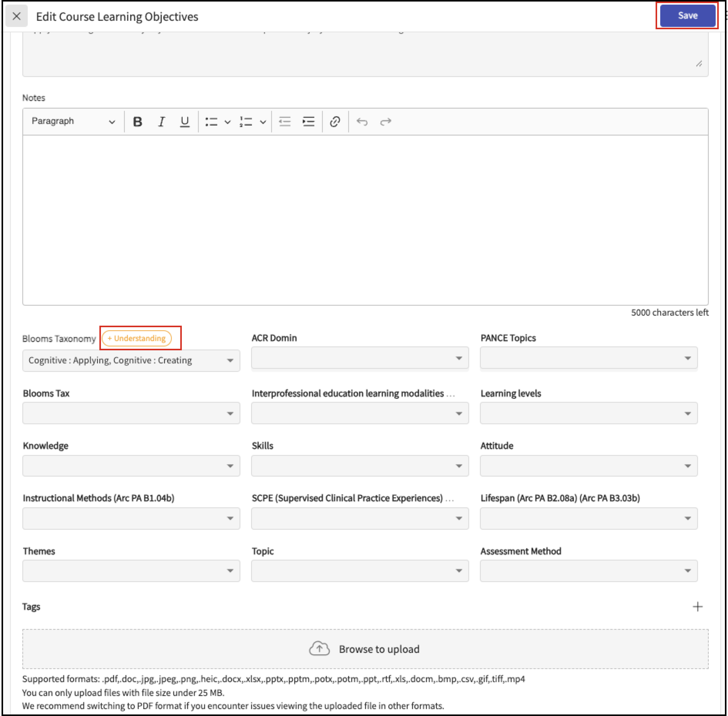Save the course learning objectives
The width and height of the screenshot is (728, 716).
click(688, 16)
